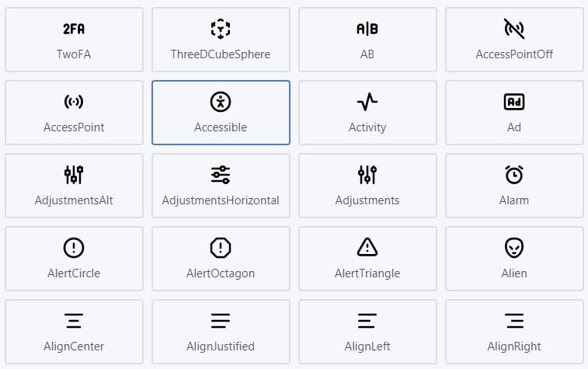Screen dimensions: 588x369
Task: Click the AlertCircle icon
Action: click(x=74, y=248)
